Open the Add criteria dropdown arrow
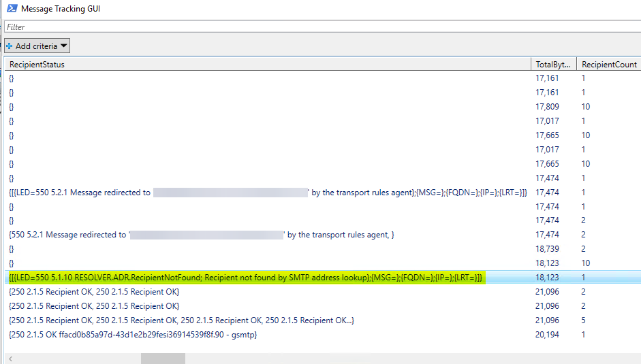This screenshot has height=364, width=641. (x=63, y=46)
